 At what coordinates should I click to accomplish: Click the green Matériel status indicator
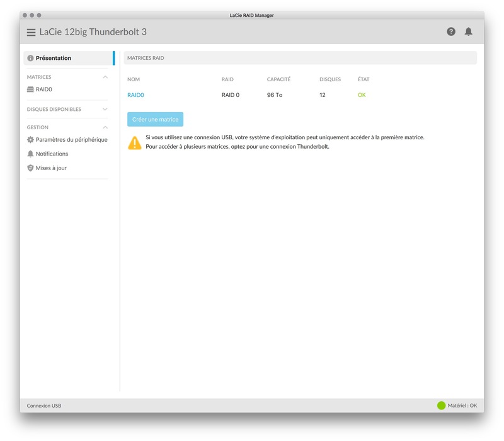(442, 406)
